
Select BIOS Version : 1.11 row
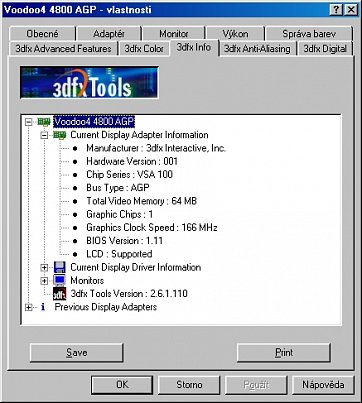125,241
